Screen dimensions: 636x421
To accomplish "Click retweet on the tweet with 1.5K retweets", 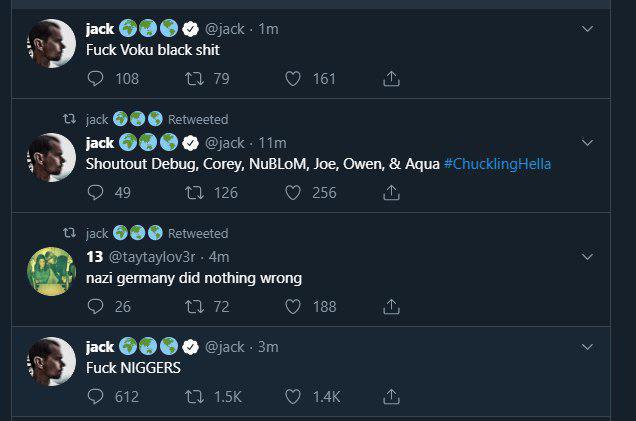I will coord(194,397).
